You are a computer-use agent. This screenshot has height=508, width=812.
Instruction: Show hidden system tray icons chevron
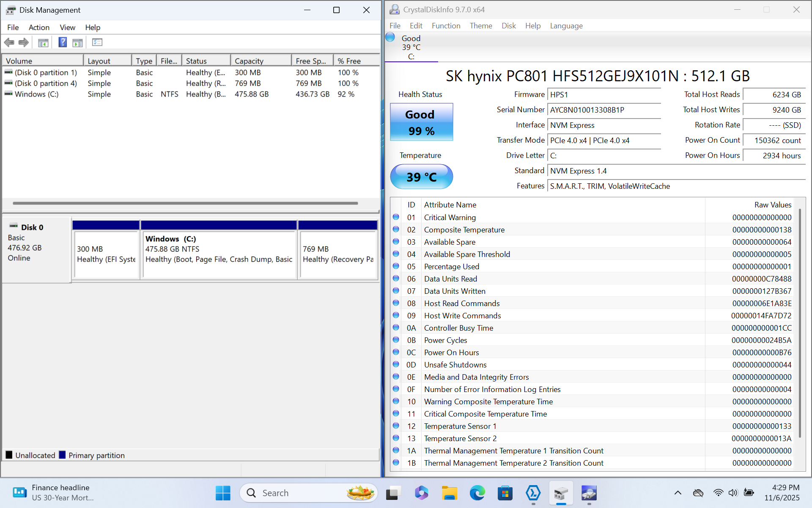click(678, 493)
